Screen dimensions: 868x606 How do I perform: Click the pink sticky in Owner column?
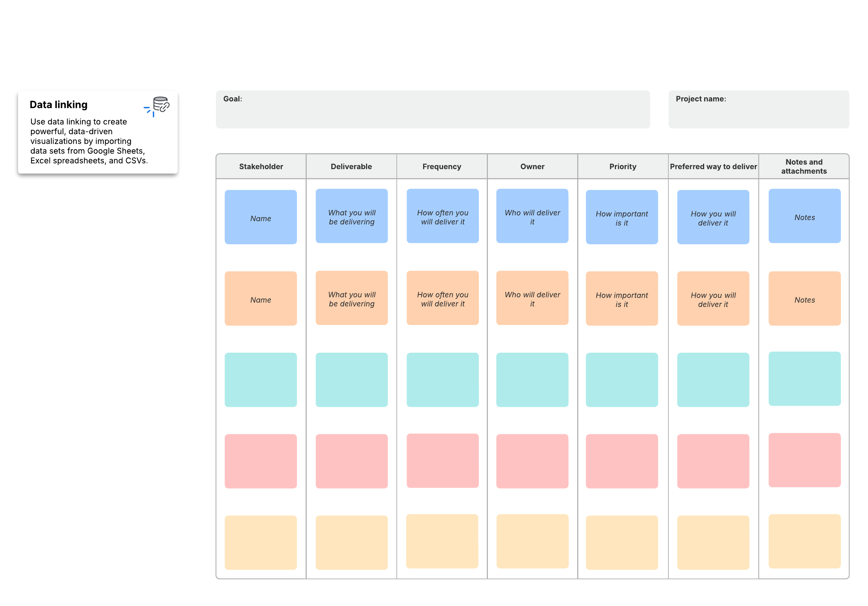click(x=532, y=461)
